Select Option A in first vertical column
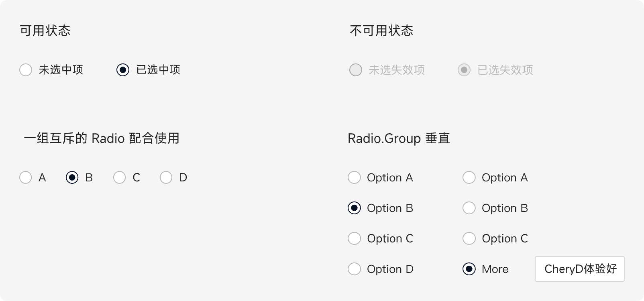This screenshot has height=301, width=644. tap(354, 177)
